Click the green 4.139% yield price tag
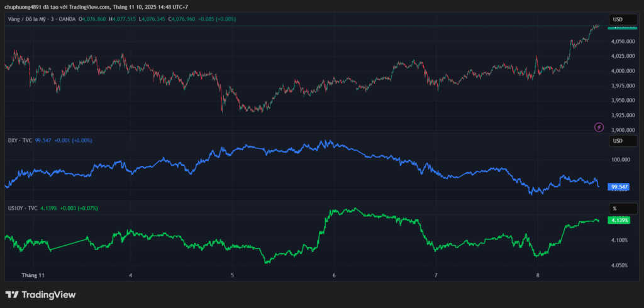This screenshot has height=308, width=644. click(619, 220)
